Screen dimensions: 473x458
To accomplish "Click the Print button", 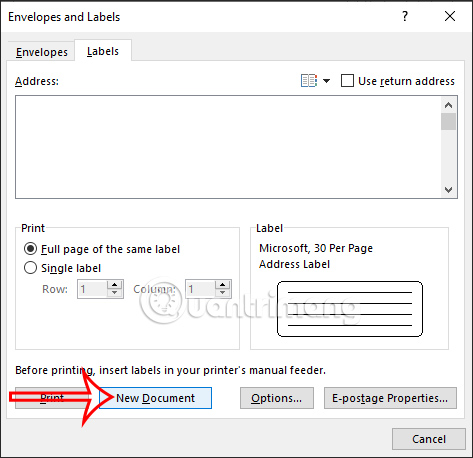I will (52, 398).
